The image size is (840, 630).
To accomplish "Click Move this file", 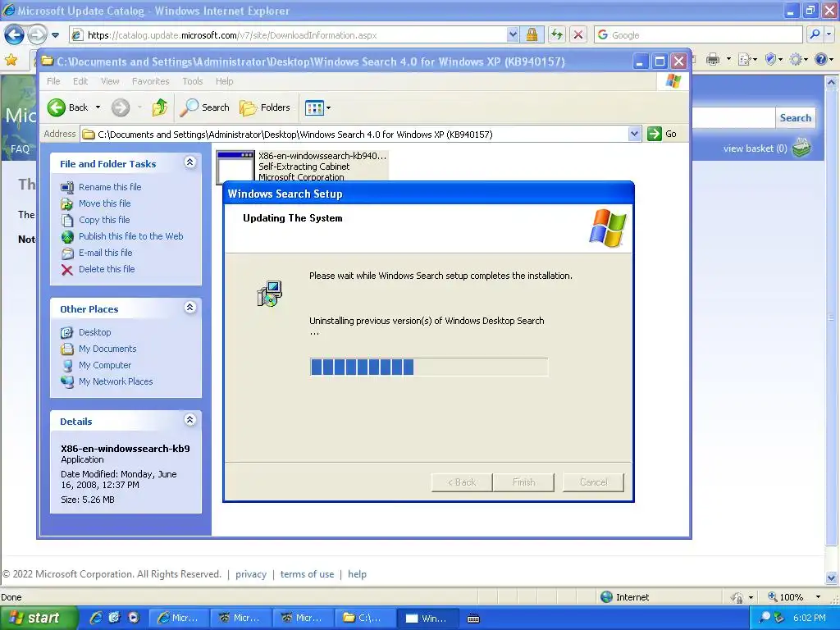I will [x=104, y=203].
